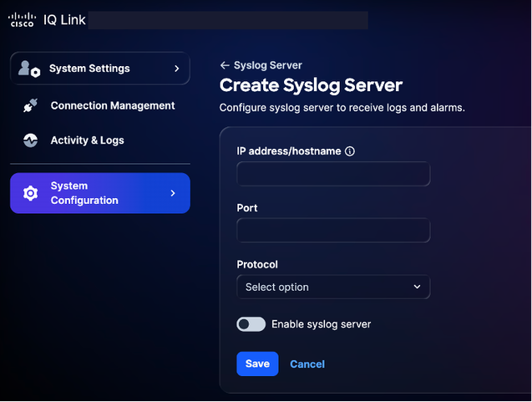Open the Protocol Select option dropdown
This screenshot has height=402, width=532.
pyautogui.click(x=333, y=287)
